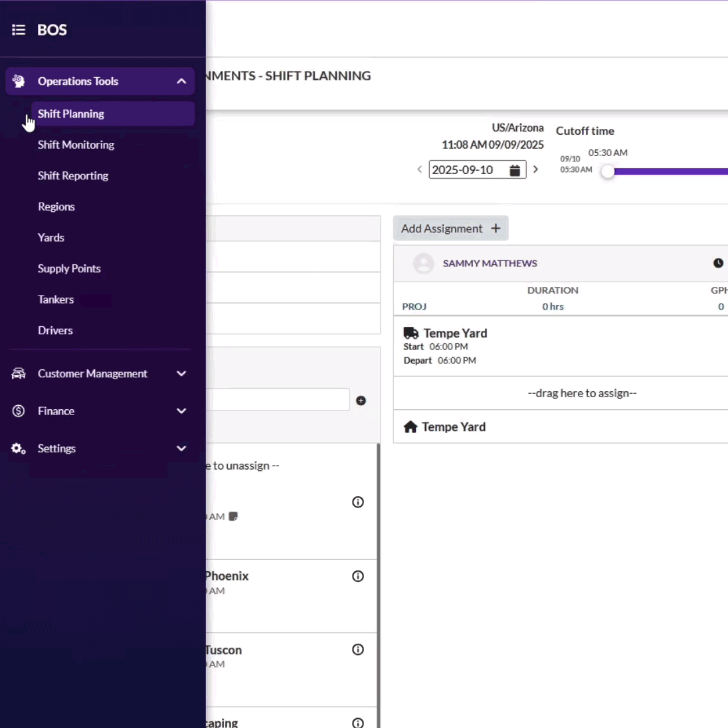Open Supply Points in the sidebar
This screenshot has height=728, width=728.
[69, 268]
